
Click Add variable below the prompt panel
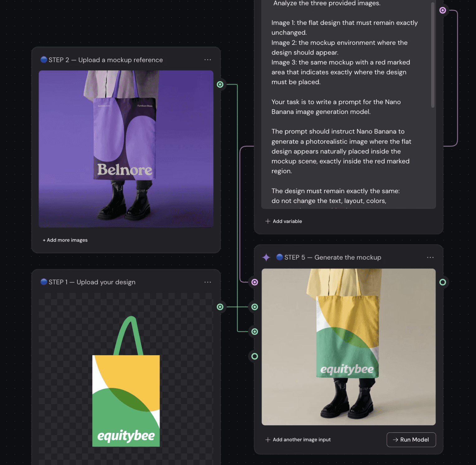[x=287, y=221]
